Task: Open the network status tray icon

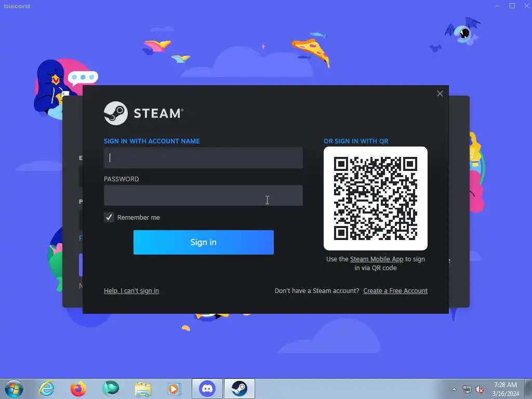Action: coord(467,390)
